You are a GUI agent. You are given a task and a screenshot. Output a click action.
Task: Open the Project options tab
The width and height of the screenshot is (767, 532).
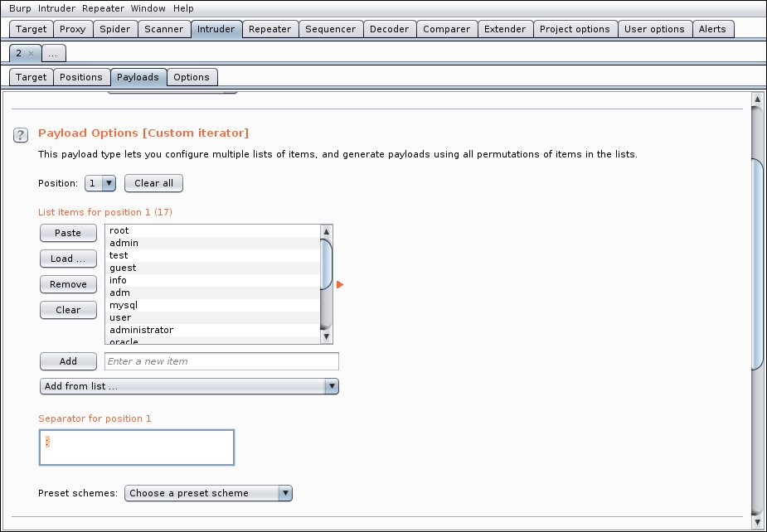(x=575, y=29)
